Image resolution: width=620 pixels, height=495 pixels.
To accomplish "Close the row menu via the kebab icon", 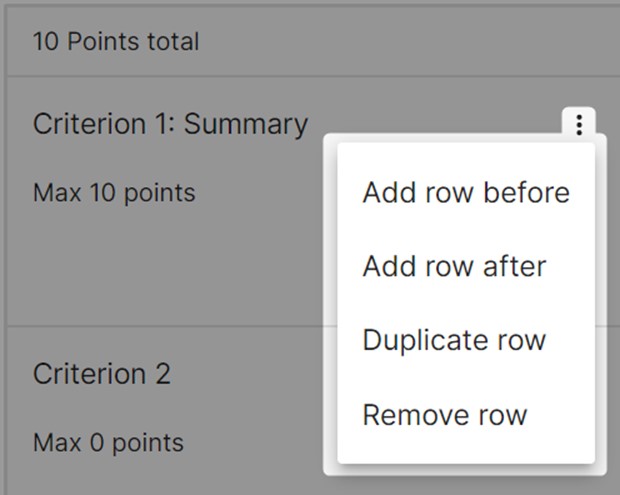I will (x=578, y=124).
